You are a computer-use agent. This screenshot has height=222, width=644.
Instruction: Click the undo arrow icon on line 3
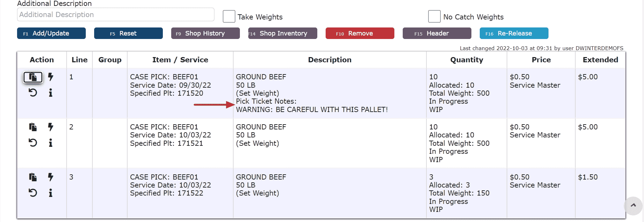coord(33,193)
